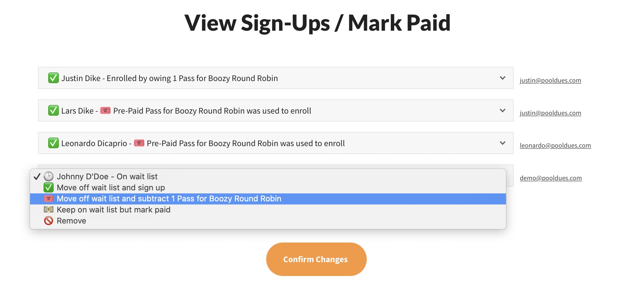Choose "Move off wait list and subtract 1 Pass"
The height and width of the screenshot is (299, 644).
[x=169, y=199]
